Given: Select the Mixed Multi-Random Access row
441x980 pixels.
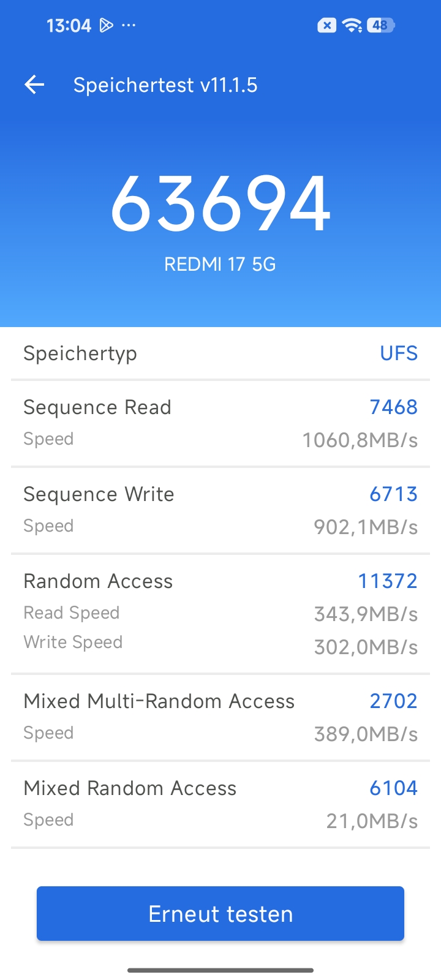Looking at the screenshot, I should point(221,717).
